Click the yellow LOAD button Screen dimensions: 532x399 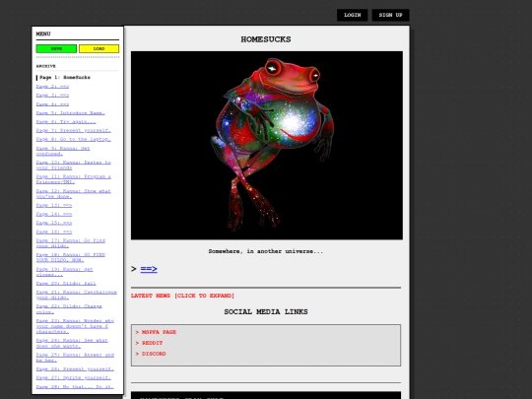click(100, 49)
